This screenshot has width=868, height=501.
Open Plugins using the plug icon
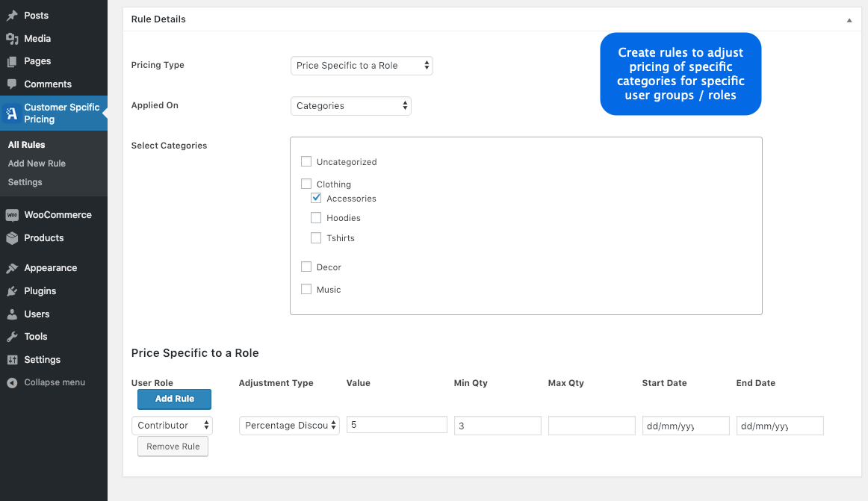pos(11,290)
